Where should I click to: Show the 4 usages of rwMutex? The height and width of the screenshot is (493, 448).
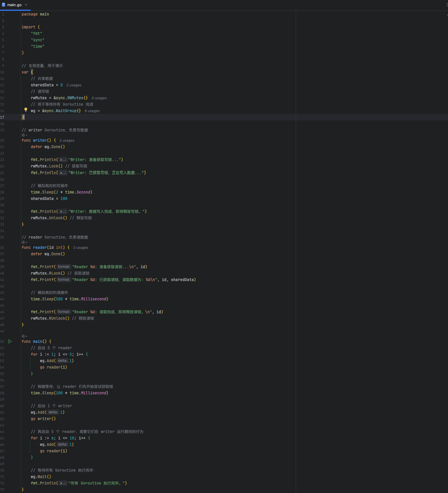pos(99,98)
